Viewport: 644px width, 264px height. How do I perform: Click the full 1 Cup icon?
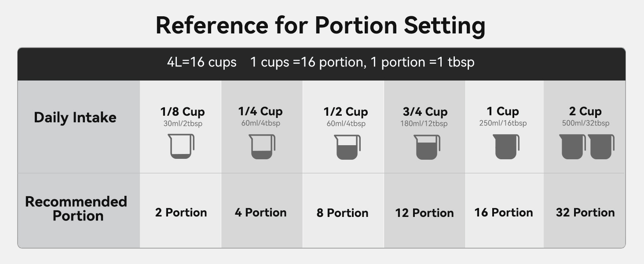tap(506, 147)
